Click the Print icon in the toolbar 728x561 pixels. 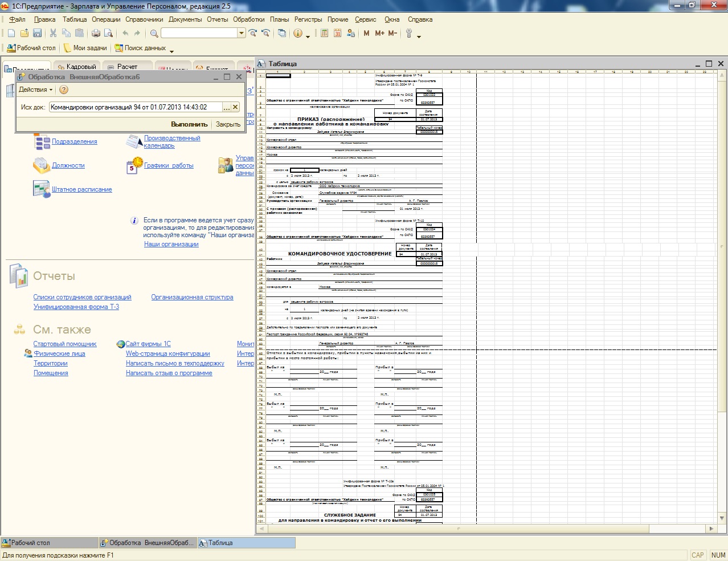[96, 33]
